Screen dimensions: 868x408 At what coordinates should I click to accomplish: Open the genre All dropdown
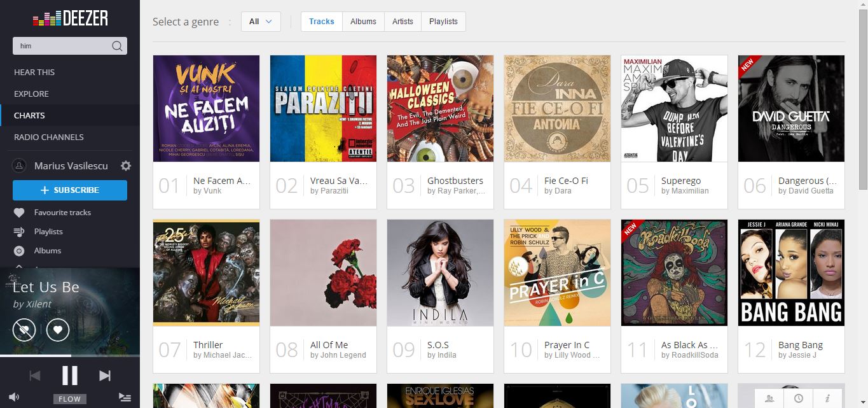tap(261, 21)
